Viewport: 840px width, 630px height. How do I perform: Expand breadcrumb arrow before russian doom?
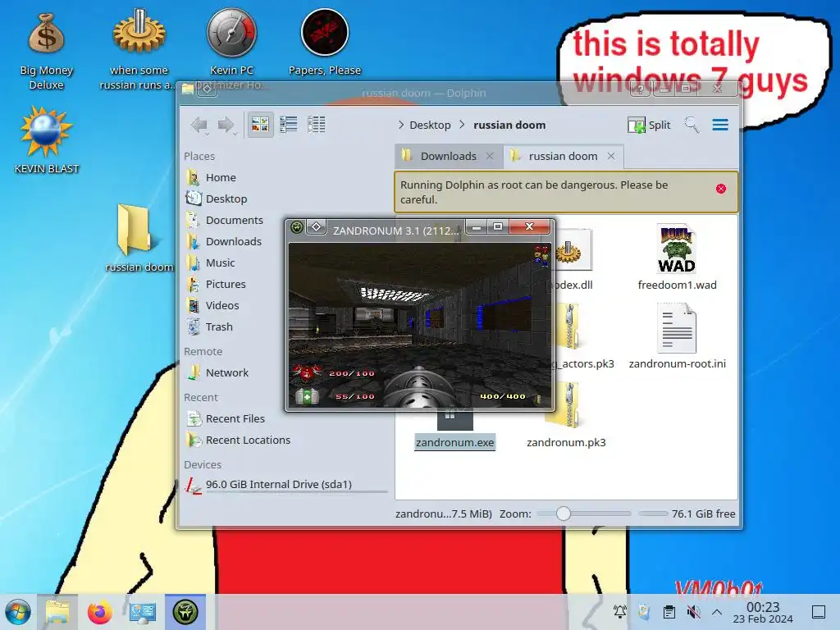[463, 125]
